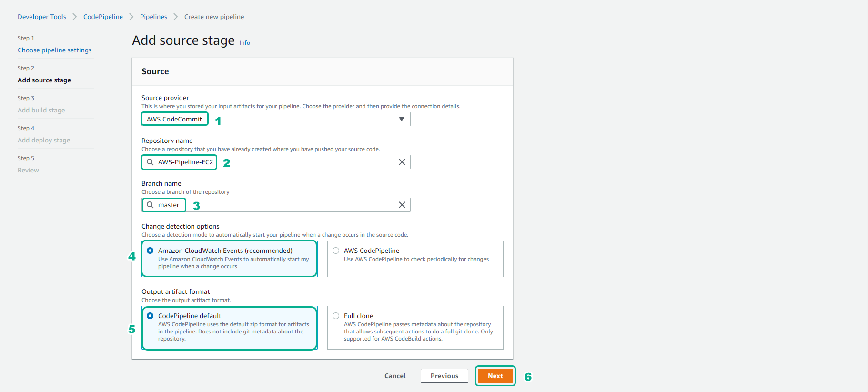Clear the Repository name field with X
The width and height of the screenshot is (868, 392).
click(402, 162)
